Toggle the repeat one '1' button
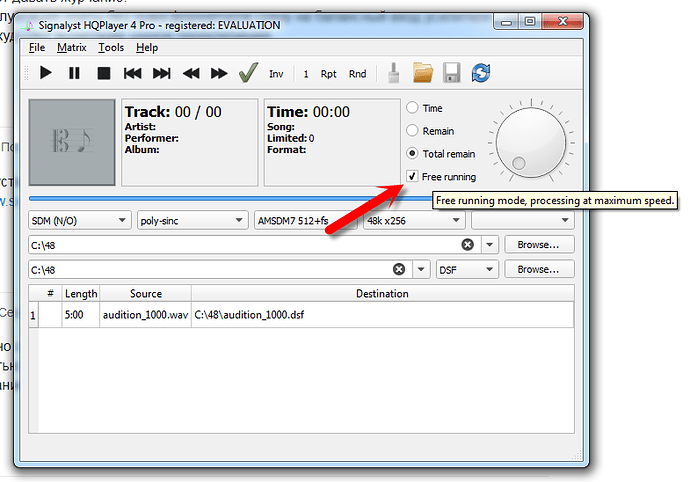Viewport: 690px width, 482px height. click(306, 74)
